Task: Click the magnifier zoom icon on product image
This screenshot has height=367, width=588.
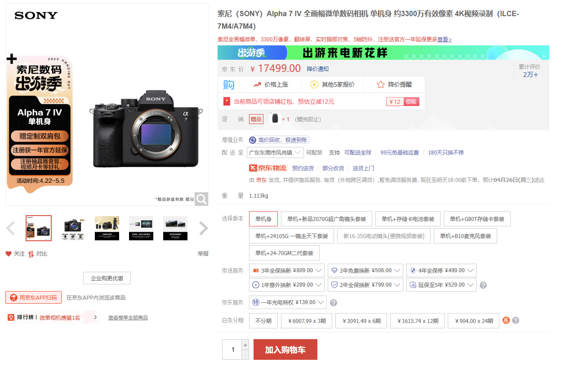Action: click(201, 199)
